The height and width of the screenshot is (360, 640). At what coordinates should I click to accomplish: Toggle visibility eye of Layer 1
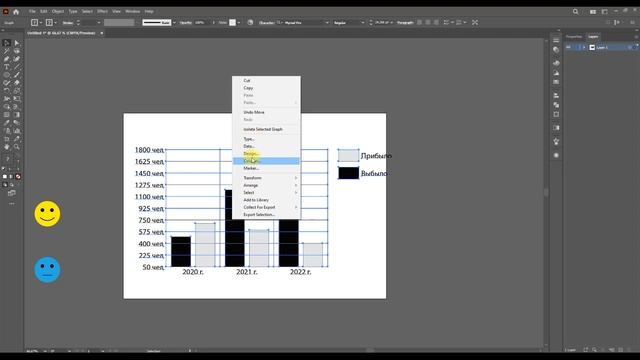568,47
